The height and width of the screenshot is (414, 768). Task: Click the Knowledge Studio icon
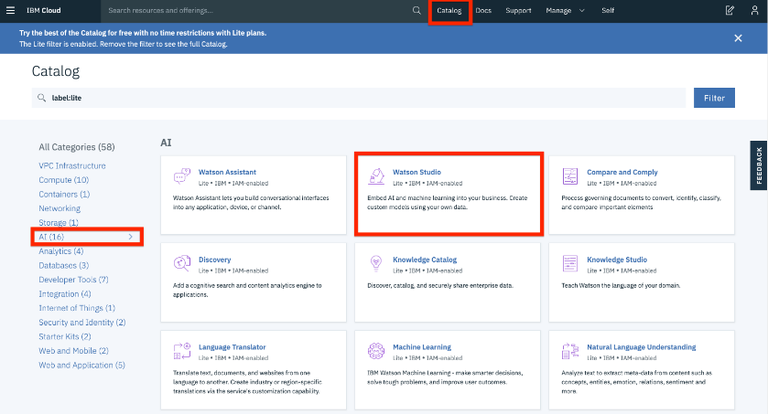(570, 263)
